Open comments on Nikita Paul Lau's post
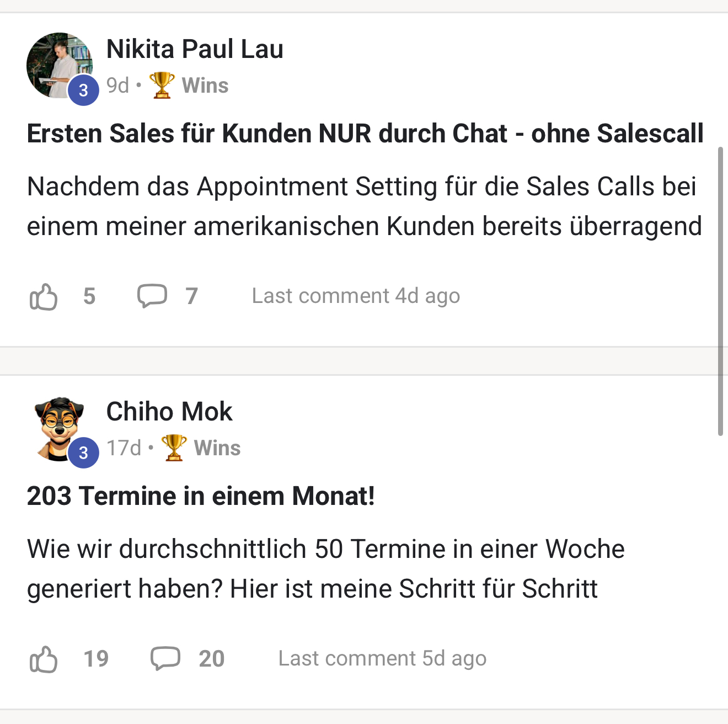 point(152,296)
